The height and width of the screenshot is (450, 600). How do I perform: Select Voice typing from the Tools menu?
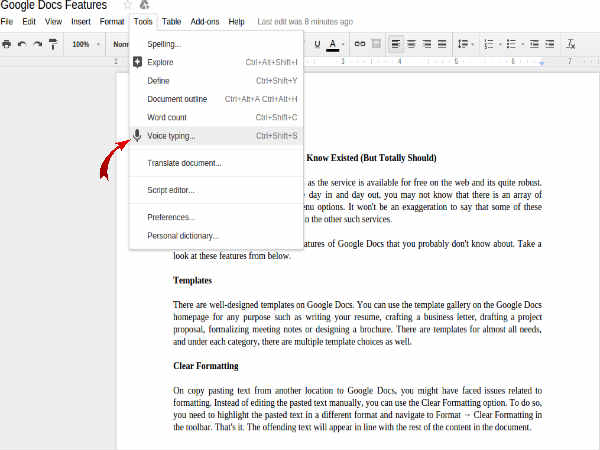[171, 135]
